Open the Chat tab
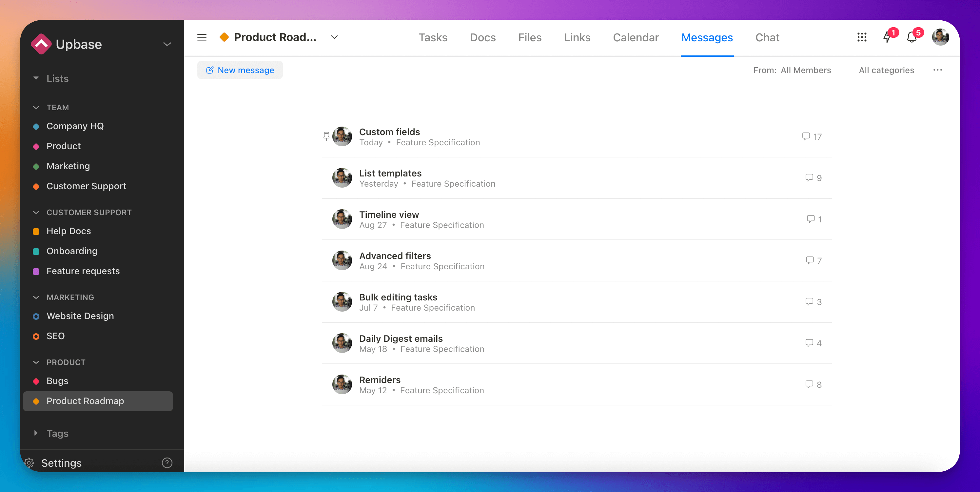This screenshot has width=980, height=492. [767, 37]
